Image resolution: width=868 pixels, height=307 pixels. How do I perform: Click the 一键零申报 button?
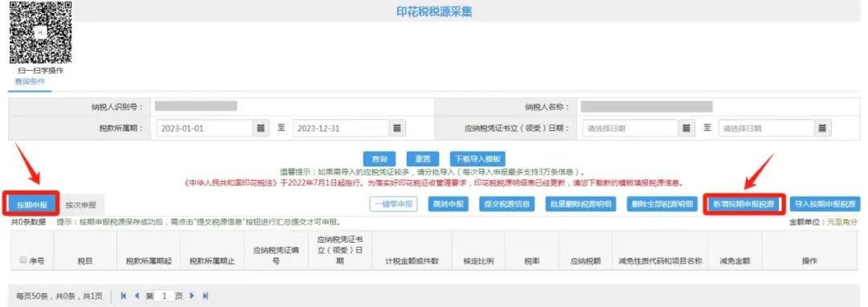[394, 204]
